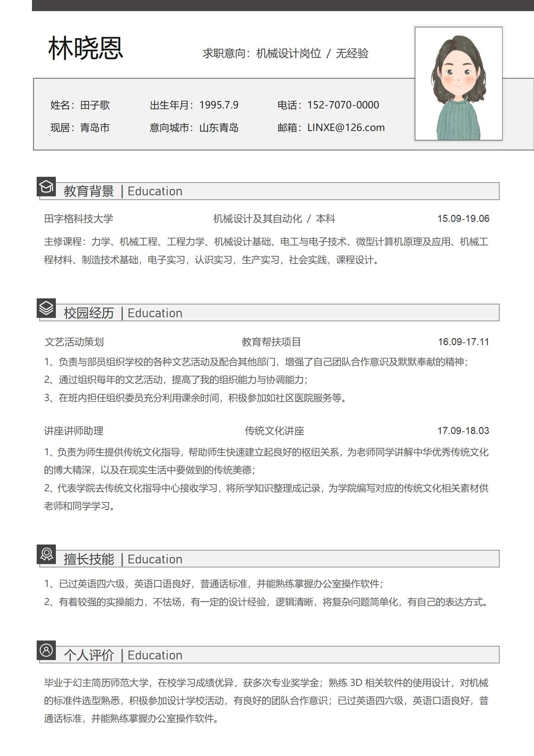Click the award ribbon icon beside 擅长技能
This screenshot has height=756, width=534.
(46, 554)
